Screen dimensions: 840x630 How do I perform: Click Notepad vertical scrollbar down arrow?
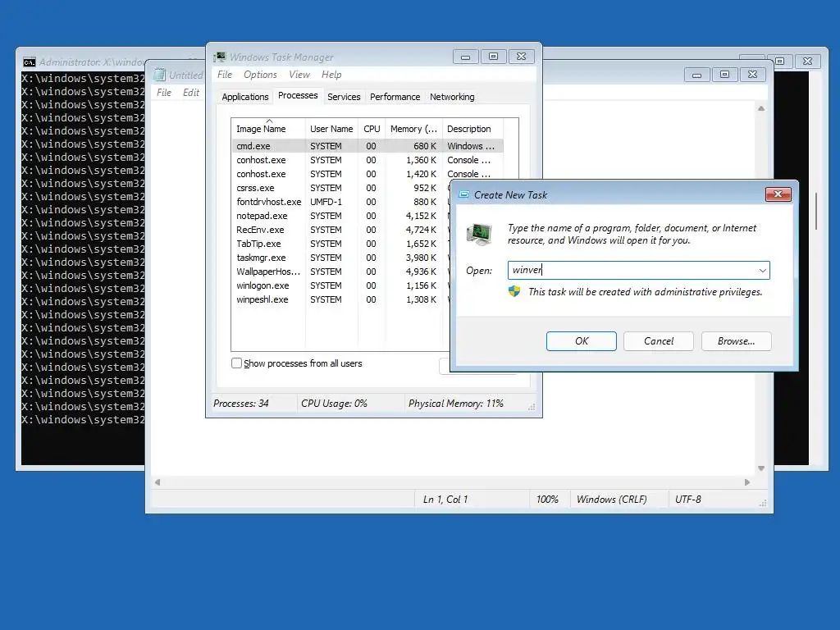[761, 468]
